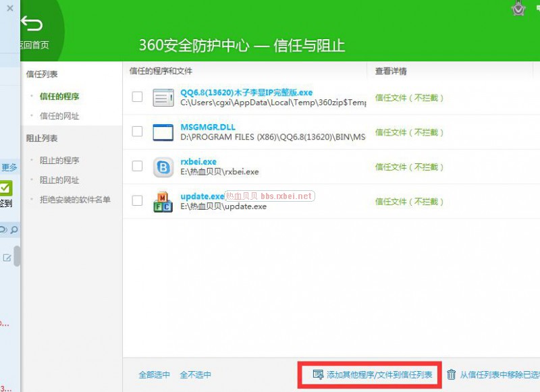Image resolution: width=540 pixels, height=392 pixels.
Task: Open 信任的网址 in the sidebar
Action: (59, 116)
